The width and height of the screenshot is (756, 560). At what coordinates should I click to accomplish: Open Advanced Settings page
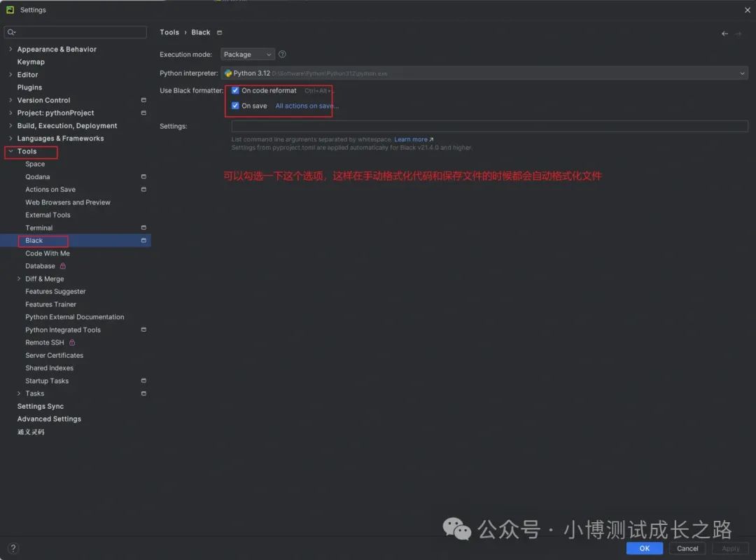[49, 419]
